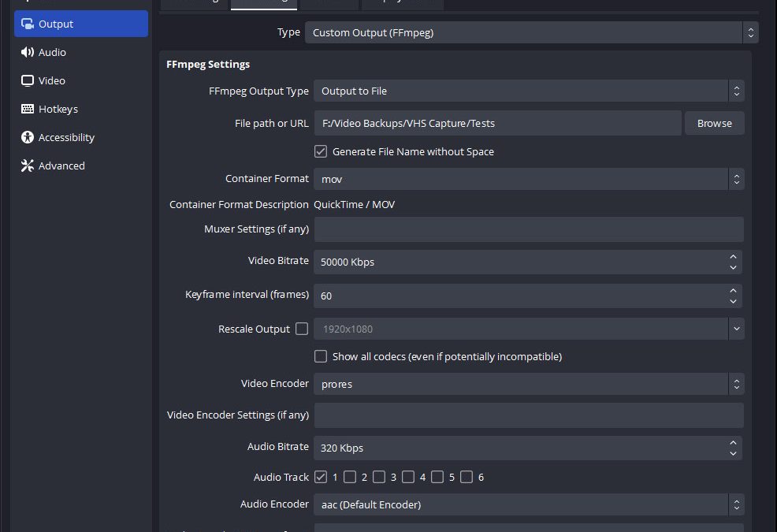
Task: Enable audio track 2 checkbox
Action: coord(350,477)
